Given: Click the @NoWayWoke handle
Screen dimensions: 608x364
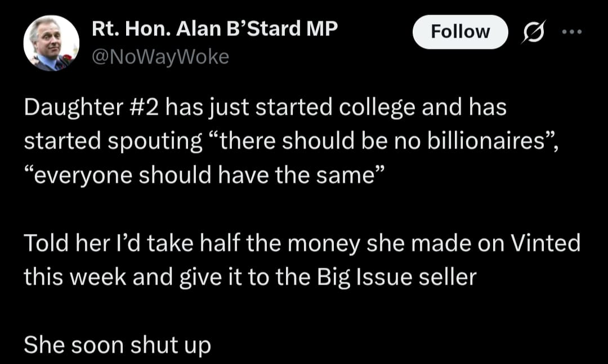Looking at the screenshot, I should point(160,57).
